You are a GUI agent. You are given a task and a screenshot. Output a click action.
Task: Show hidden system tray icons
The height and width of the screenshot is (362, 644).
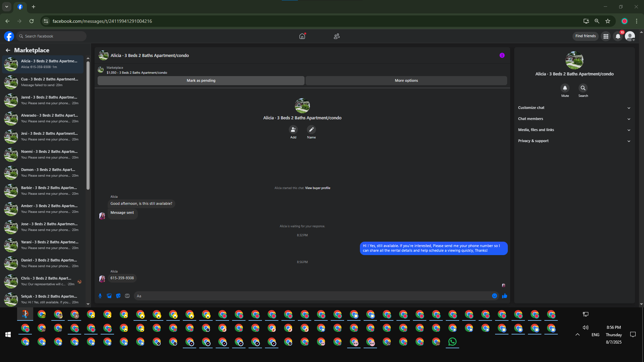[578, 335]
